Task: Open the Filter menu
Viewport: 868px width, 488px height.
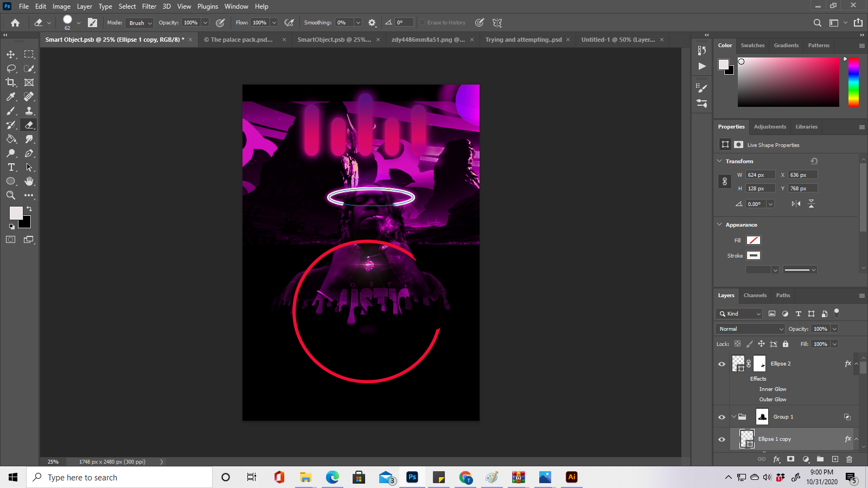Action: [149, 6]
